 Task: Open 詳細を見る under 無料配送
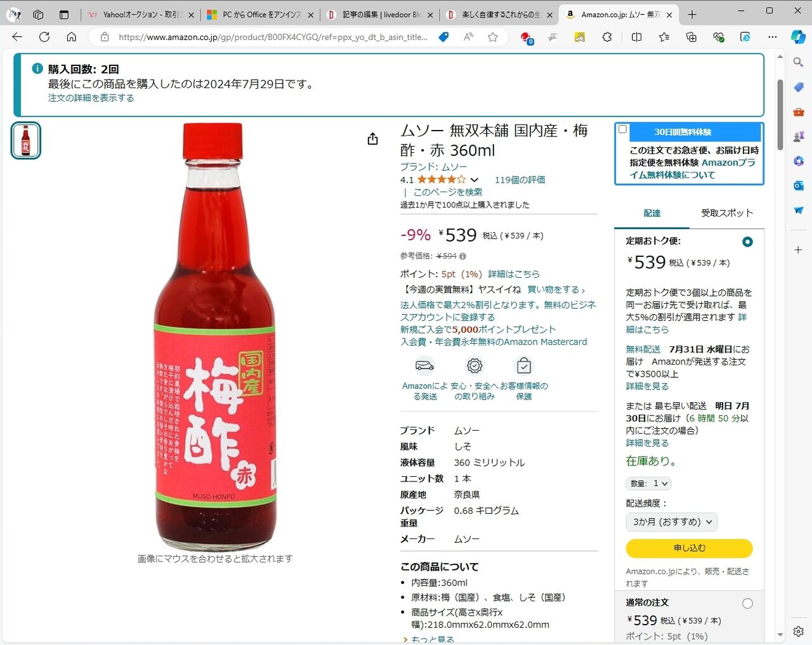[647, 386]
